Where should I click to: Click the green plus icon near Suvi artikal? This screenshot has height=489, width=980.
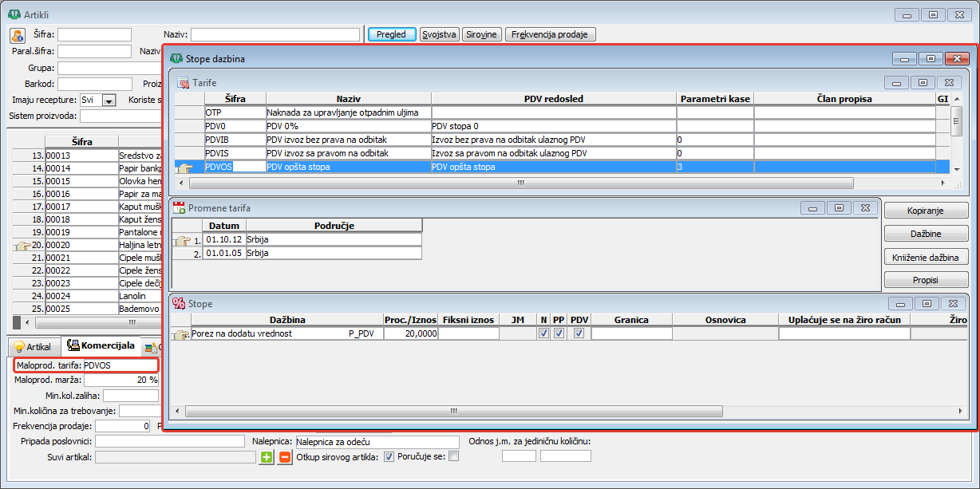267,457
